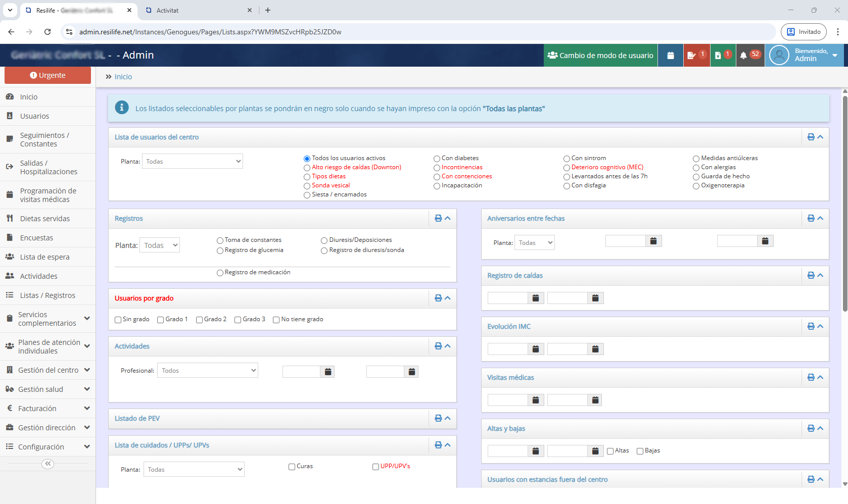
Task: Collapse the Lista de usuarios del centro panel
Action: click(820, 137)
